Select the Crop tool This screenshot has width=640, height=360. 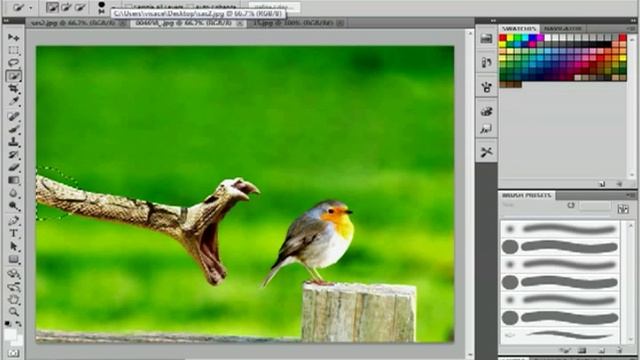coord(13,89)
